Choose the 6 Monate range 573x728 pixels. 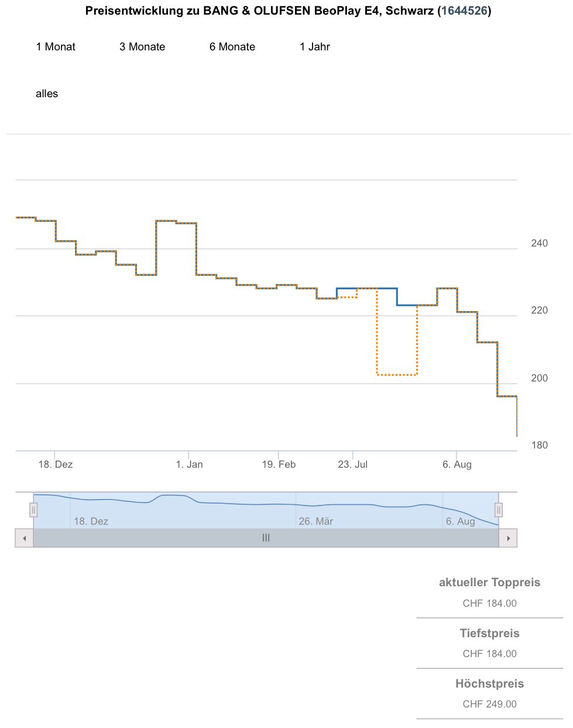[232, 47]
